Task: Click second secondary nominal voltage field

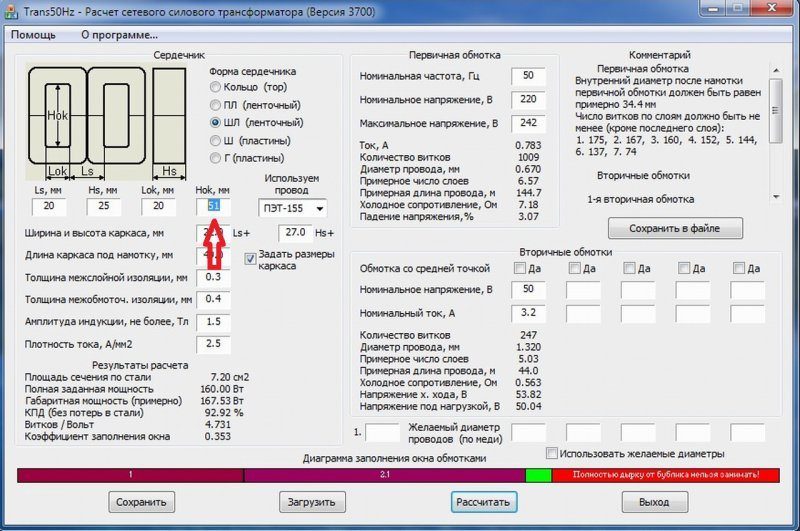Action: [x=583, y=290]
